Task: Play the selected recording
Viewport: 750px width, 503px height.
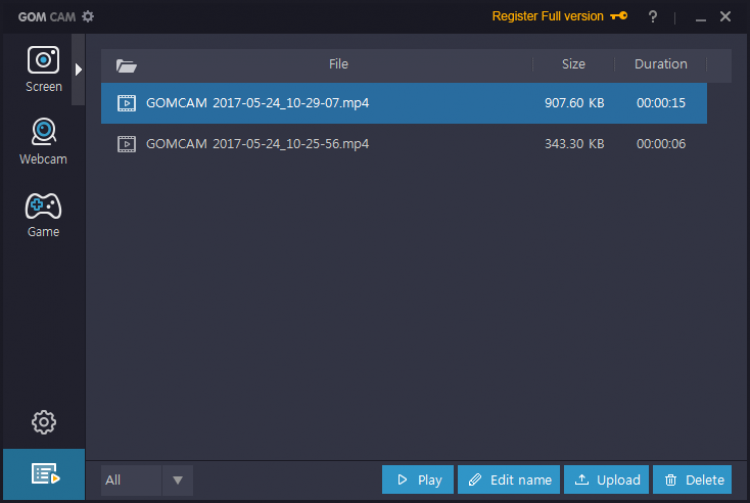Action: click(418, 480)
